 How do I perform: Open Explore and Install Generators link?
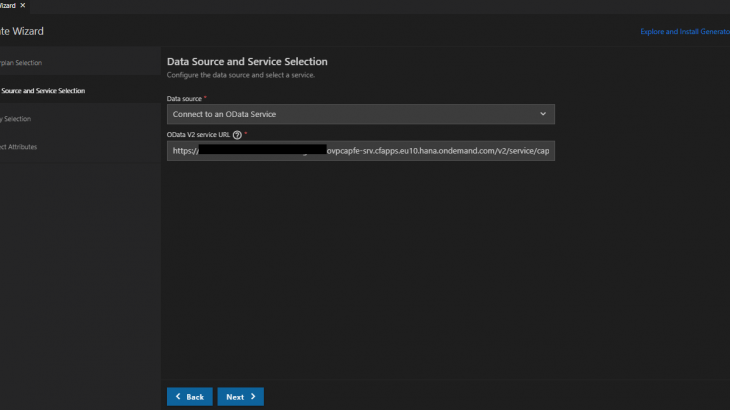[685, 31]
